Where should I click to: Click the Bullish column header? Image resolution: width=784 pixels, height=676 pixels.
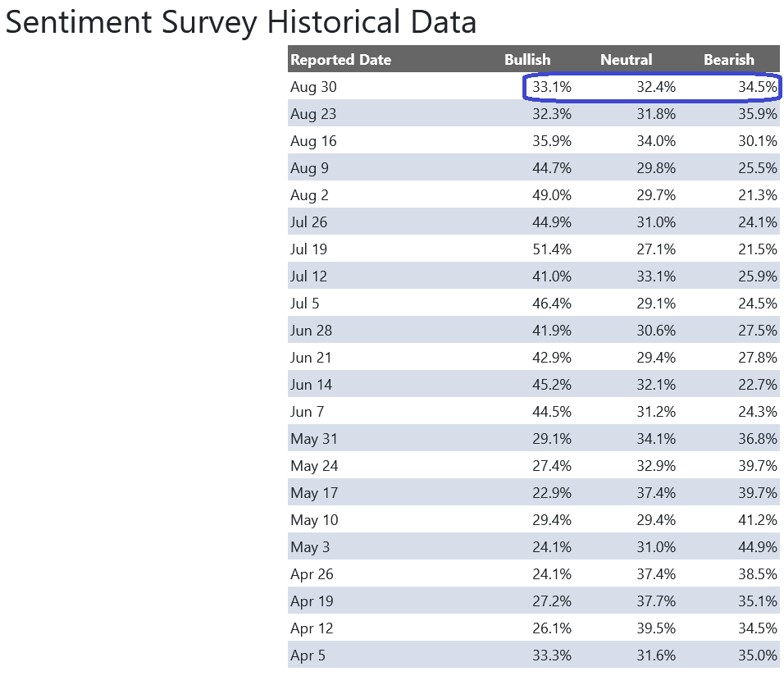point(527,60)
